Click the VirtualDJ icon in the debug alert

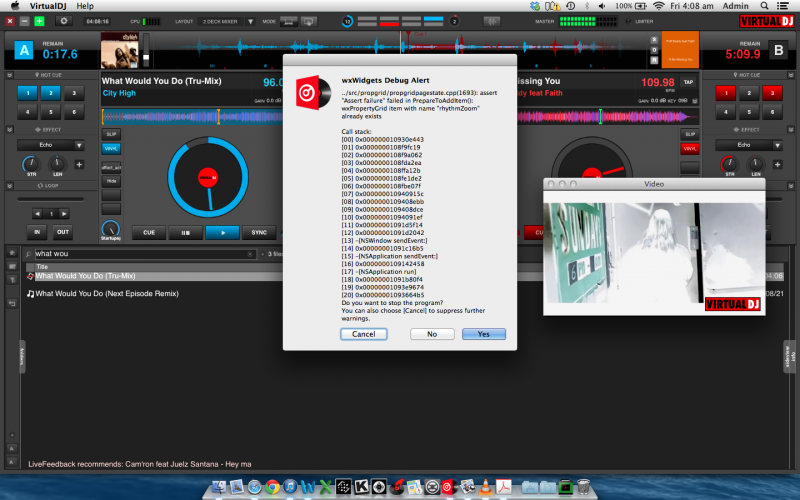[x=313, y=93]
